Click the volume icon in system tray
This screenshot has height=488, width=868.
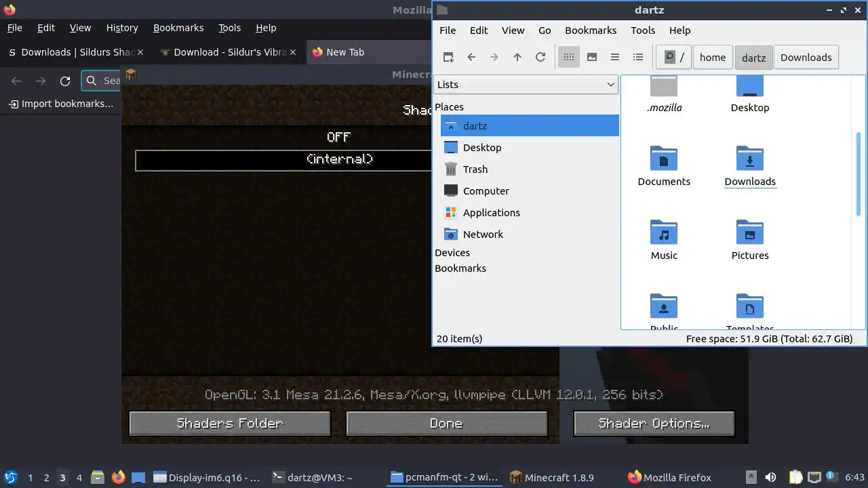770,478
